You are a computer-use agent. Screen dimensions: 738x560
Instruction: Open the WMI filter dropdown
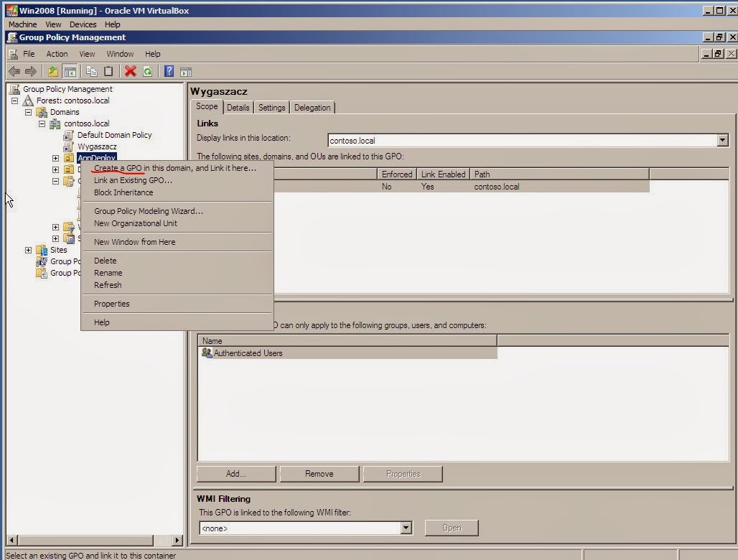[x=406, y=528]
